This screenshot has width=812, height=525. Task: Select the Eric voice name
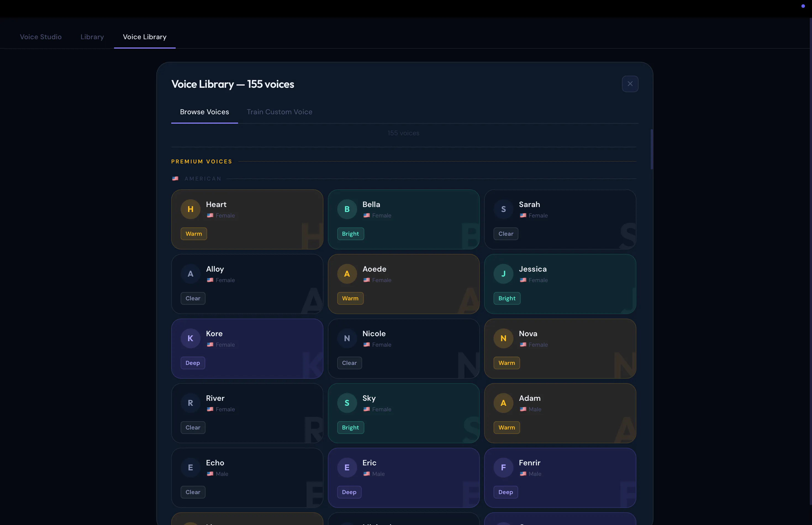(369, 463)
